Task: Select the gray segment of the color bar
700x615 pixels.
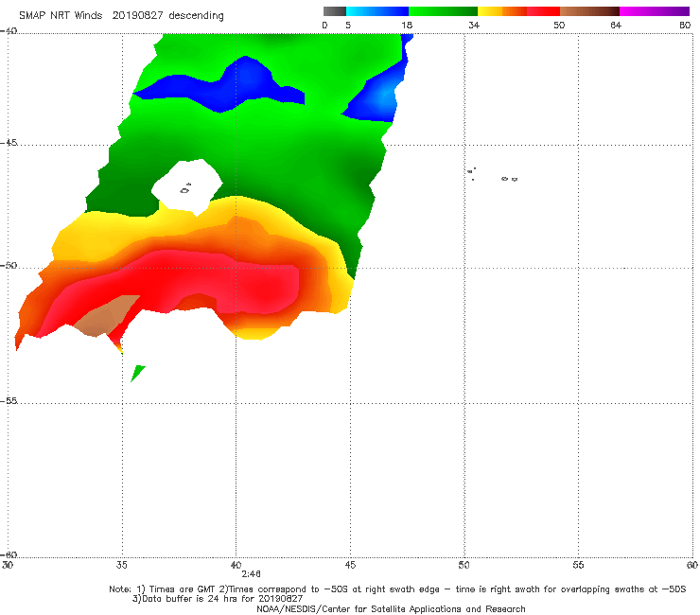Action: [x=335, y=11]
